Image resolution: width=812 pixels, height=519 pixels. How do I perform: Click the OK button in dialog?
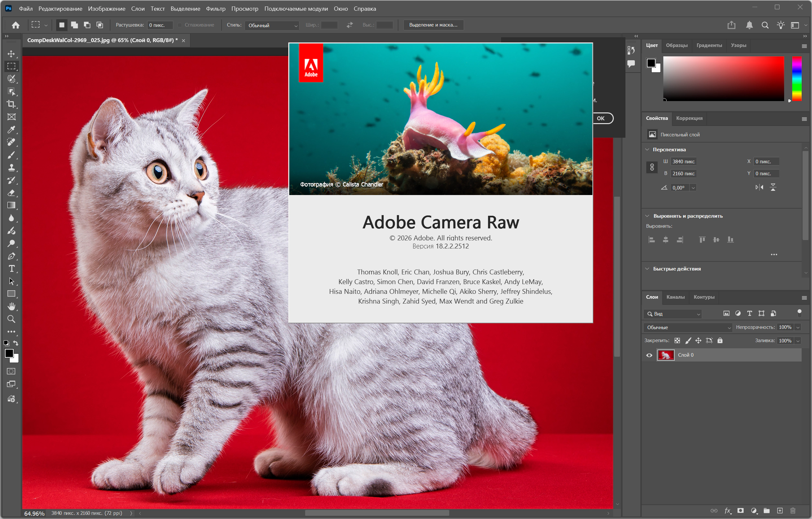pos(600,118)
